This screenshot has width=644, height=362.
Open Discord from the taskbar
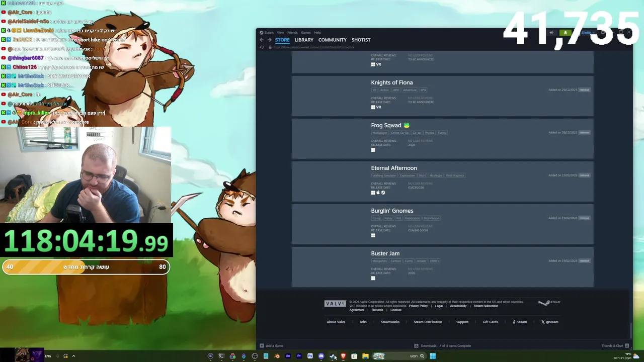point(321,356)
